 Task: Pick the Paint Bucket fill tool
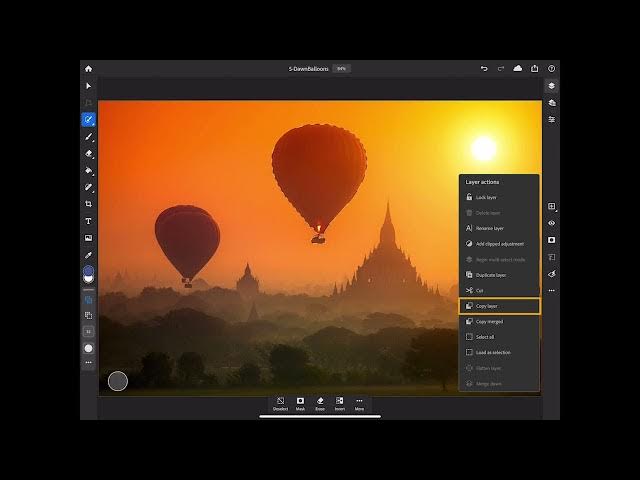point(88,171)
